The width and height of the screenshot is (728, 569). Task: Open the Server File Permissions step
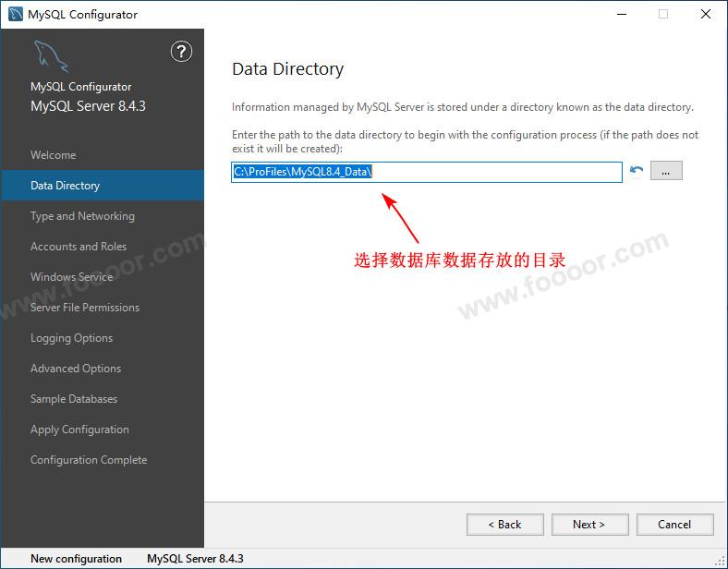pos(85,308)
